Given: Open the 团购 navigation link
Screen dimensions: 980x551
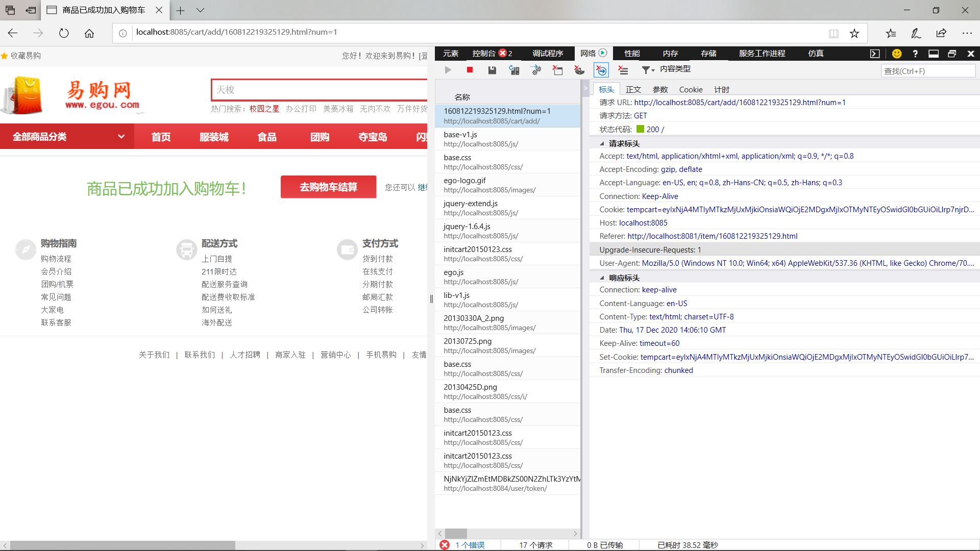Looking at the screenshot, I should [x=320, y=137].
